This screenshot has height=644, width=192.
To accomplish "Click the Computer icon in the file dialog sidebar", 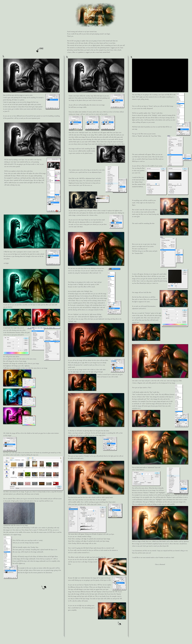I will click(6, 473).
